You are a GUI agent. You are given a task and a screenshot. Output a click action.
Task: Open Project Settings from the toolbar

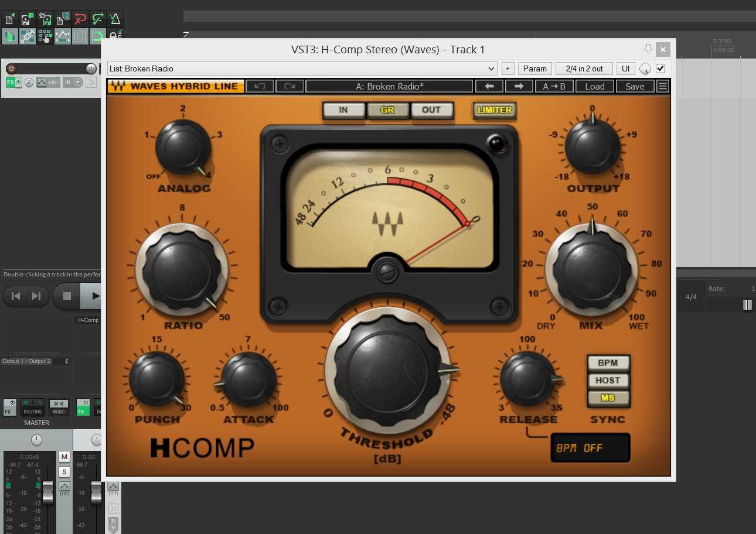[x=63, y=19]
